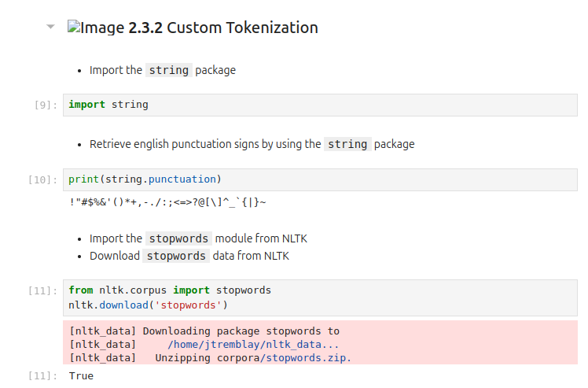Place cursor in nltk.download('stopwords') line
The height and width of the screenshot is (388, 588).
(x=148, y=305)
